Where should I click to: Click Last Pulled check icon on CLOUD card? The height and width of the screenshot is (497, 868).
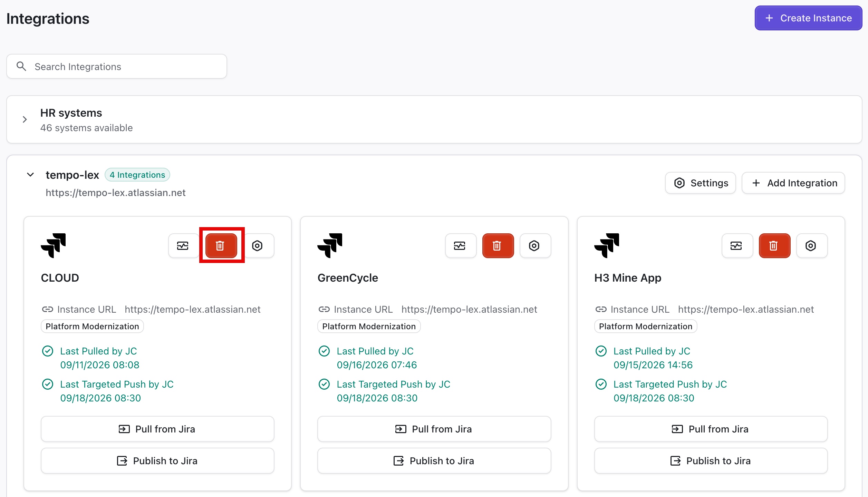(x=48, y=351)
